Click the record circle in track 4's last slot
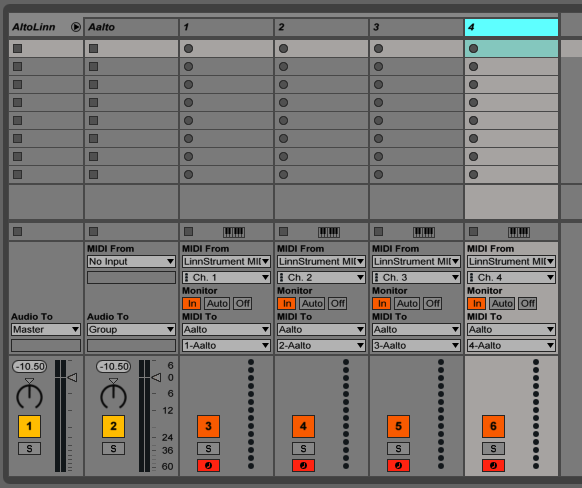Screen dimensions: 582x488 click(x=474, y=174)
